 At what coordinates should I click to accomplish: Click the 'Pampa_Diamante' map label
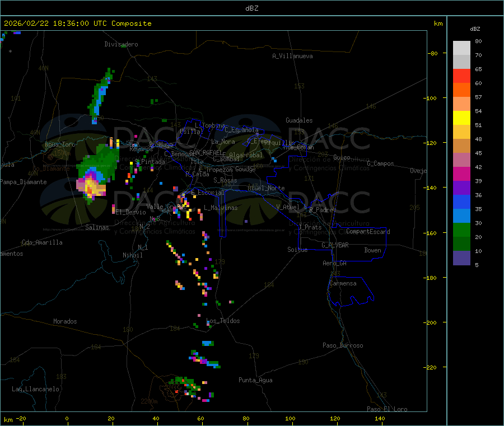pyautogui.click(x=24, y=182)
